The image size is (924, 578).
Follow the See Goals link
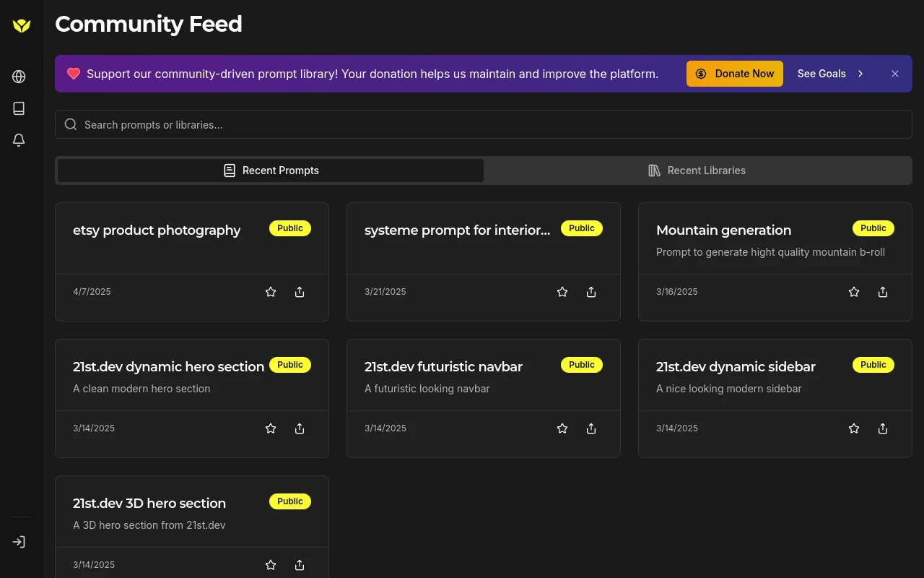click(x=821, y=73)
